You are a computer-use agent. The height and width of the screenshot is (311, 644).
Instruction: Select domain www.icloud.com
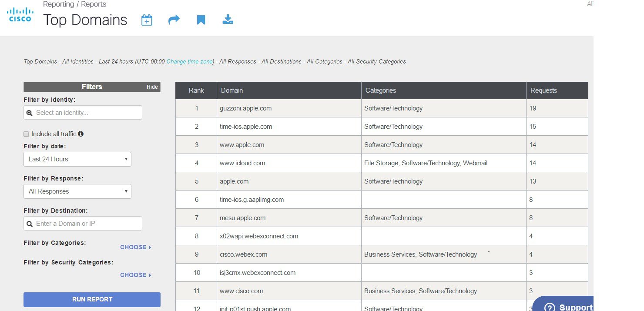point(243,163)
